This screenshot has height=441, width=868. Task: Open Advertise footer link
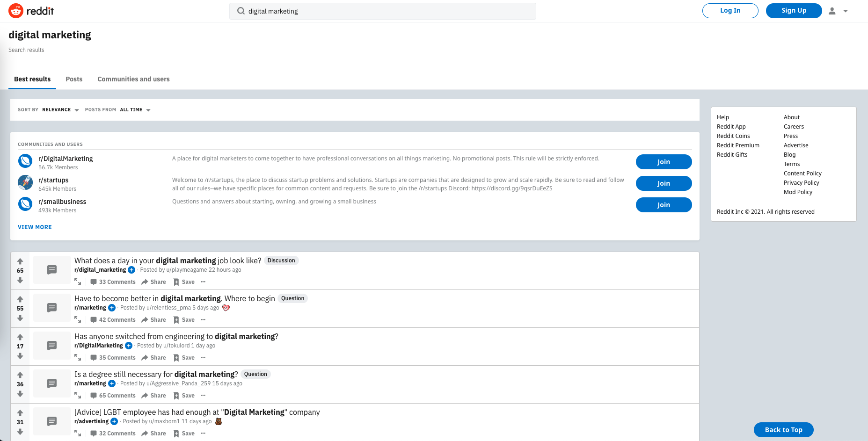point(796,145)
